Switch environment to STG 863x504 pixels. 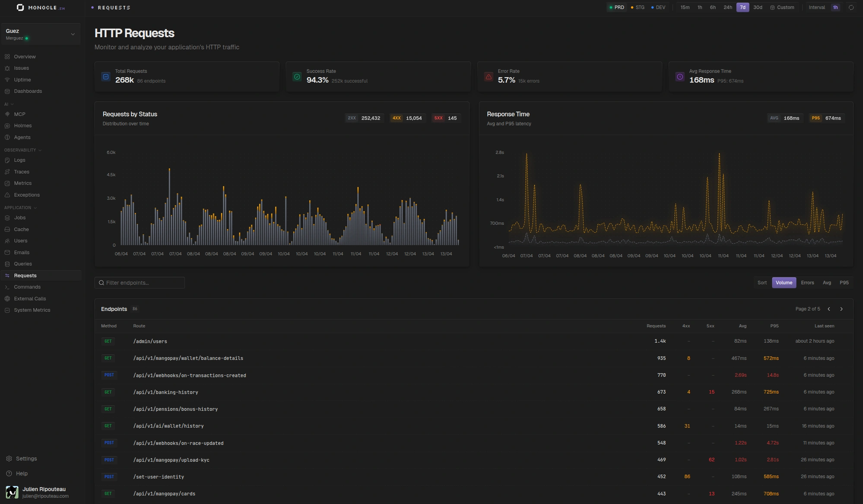point(638,7)
